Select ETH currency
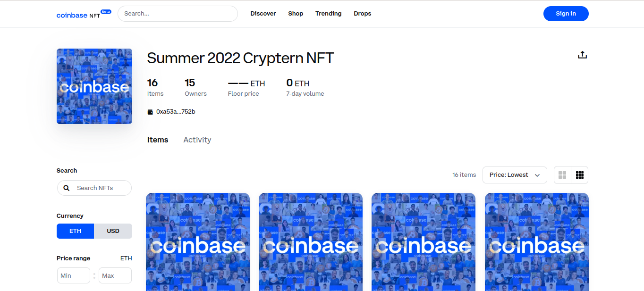Image resolution: width=644 pixels, height=291 pixels. 76,231
